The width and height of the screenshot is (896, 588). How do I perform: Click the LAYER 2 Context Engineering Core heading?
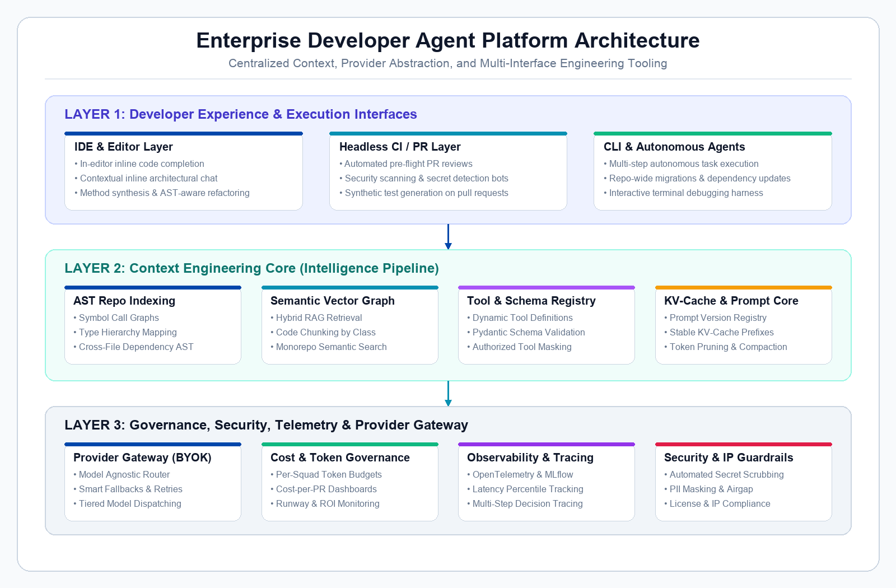251,268
